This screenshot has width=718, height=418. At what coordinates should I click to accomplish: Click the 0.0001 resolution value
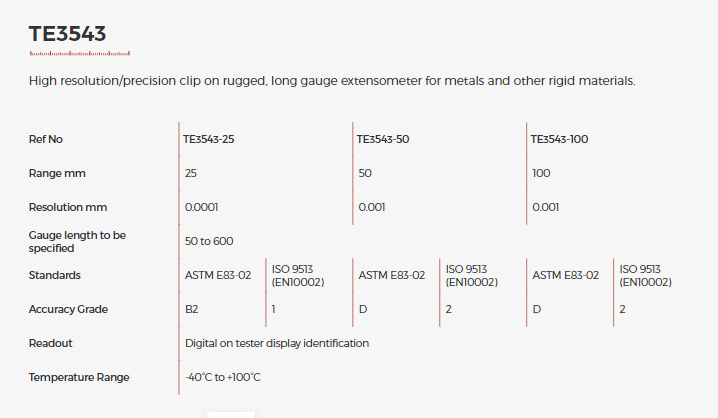pos(201,207)
